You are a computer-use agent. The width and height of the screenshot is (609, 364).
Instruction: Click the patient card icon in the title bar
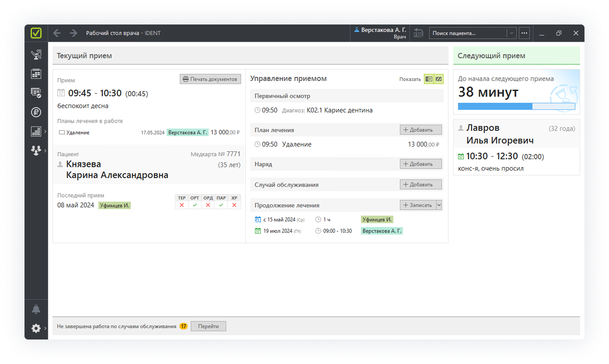[x=418, y=33]
